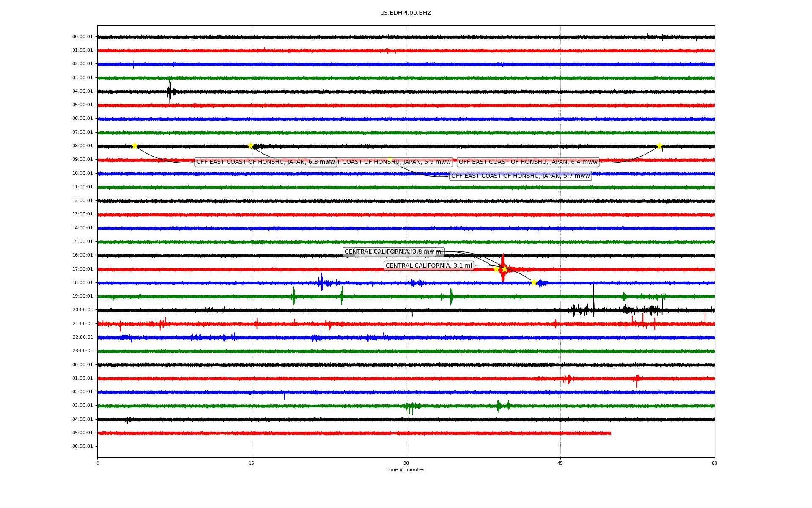Click the Honshu Japan 5.7 mww label
Image resolution: width=812 pixels, height=508 pixels.
tap(520, 176)
